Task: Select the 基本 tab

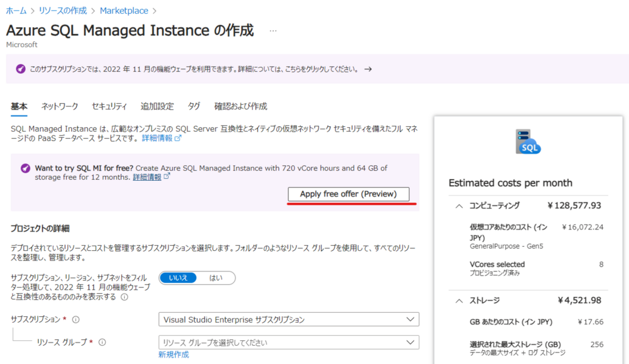Action: coord(19,106)
